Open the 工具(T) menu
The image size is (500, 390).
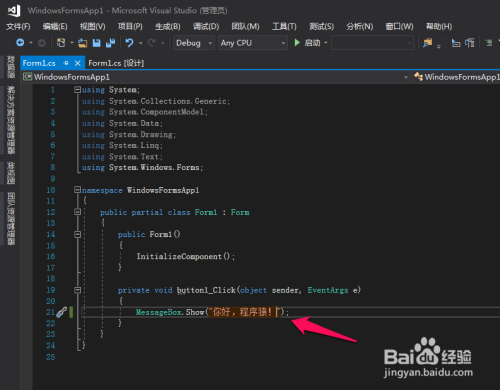point(284,26)
